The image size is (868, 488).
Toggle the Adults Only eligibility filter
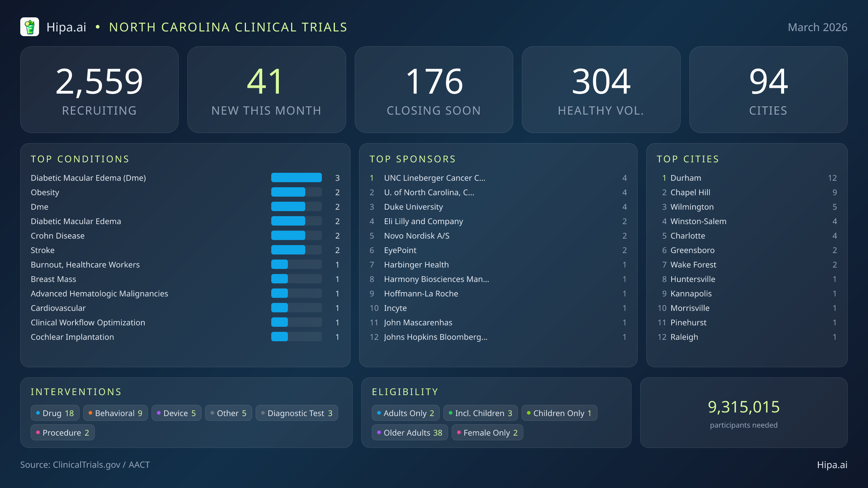[405, 413]
